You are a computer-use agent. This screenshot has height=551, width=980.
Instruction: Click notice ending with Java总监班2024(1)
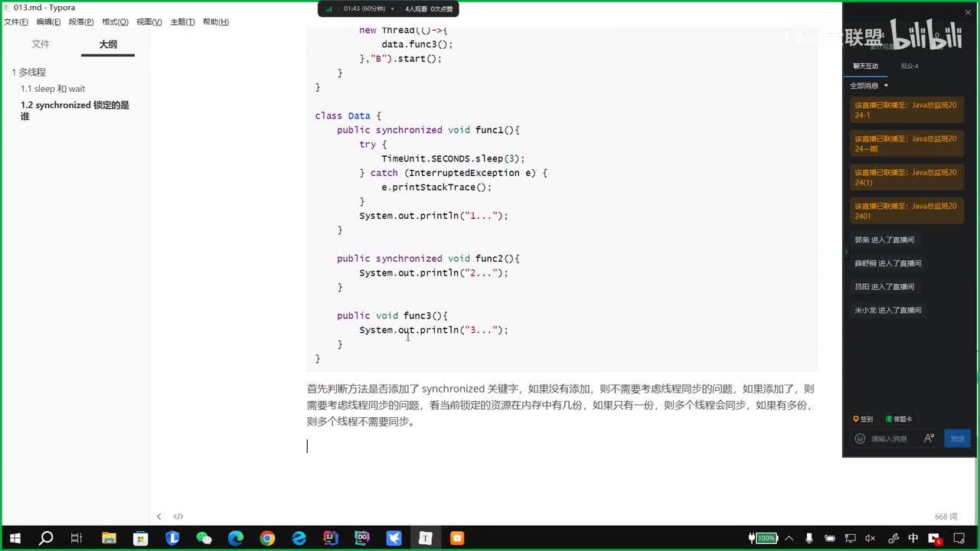[x=906, y=178]
